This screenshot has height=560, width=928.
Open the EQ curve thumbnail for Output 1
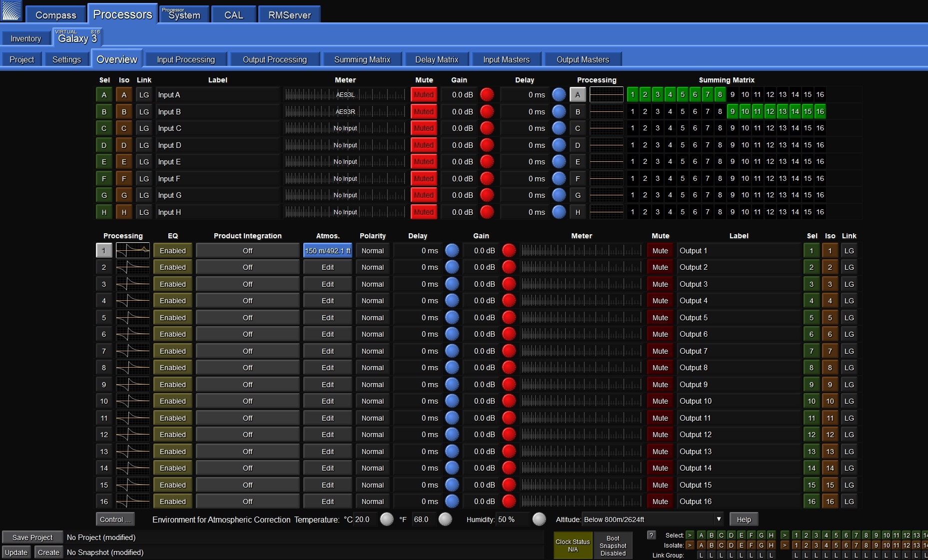132,250
